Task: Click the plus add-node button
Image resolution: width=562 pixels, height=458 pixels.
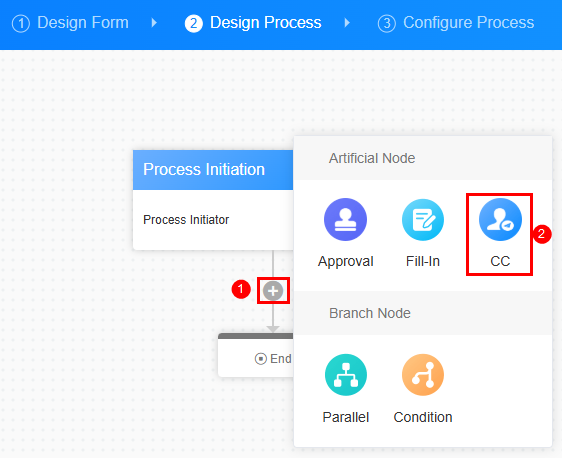Action: coord(273,291)
